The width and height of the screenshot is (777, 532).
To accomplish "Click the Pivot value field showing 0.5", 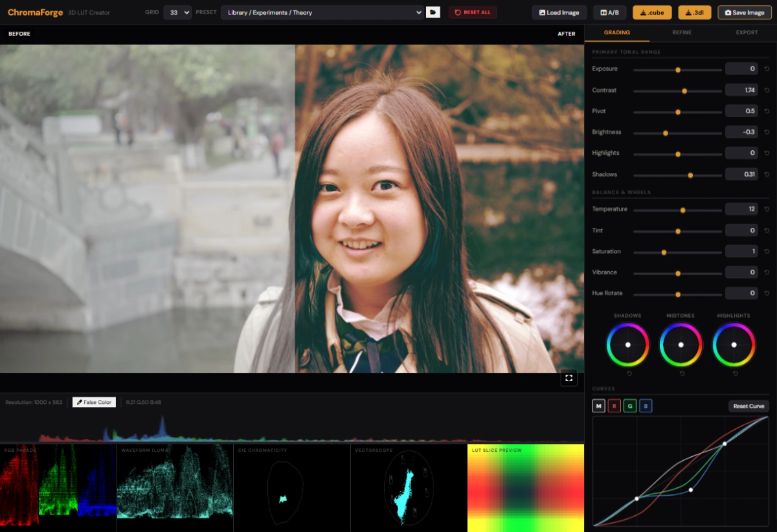I will tap(741, 111).
